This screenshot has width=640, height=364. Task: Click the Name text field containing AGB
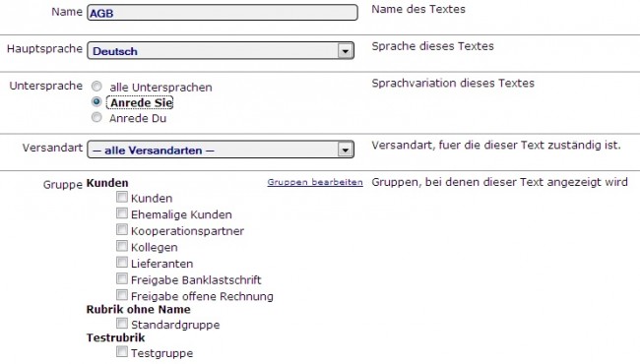[x=223, y=12]
